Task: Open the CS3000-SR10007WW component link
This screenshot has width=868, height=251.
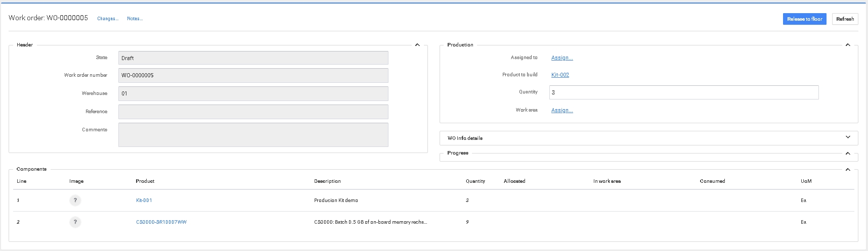Action: click(x=161, y=222)
